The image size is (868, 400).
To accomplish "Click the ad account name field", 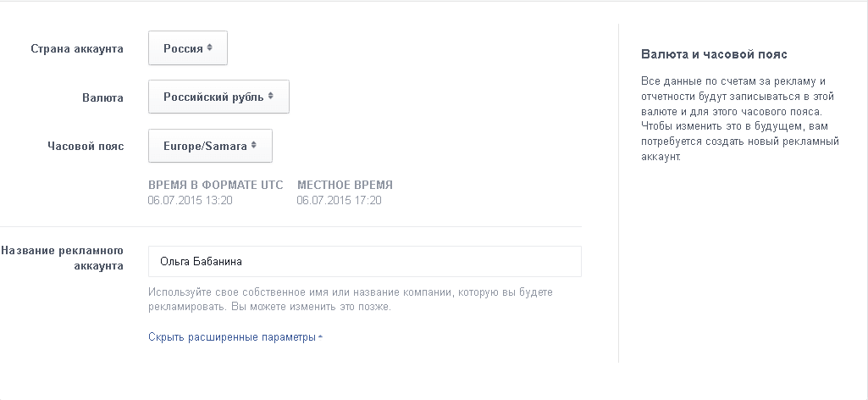I will [x=364, y=261].
